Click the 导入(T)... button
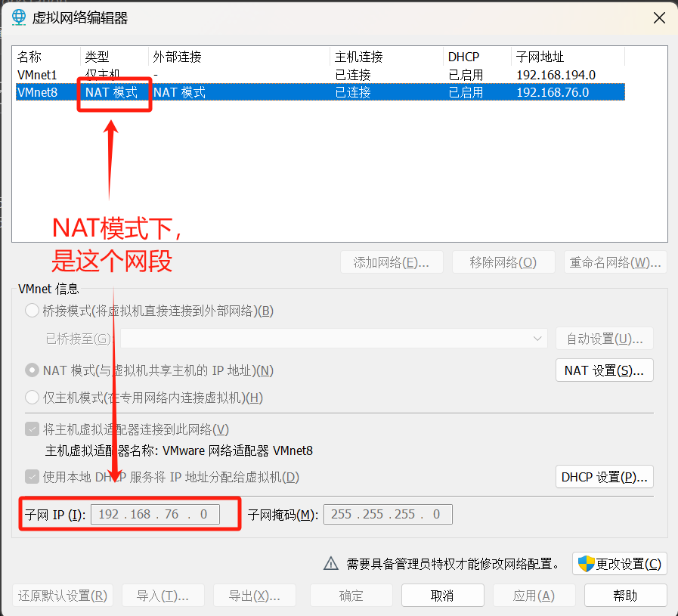 pos(163,596)
